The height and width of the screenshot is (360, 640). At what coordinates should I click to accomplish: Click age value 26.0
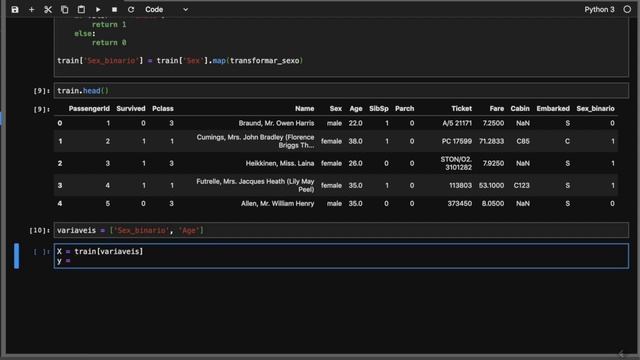356,163
